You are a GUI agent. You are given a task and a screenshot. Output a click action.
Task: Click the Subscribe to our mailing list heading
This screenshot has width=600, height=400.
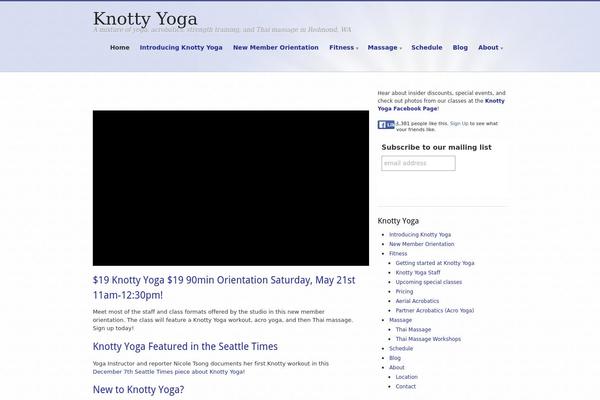pos(436,147)
